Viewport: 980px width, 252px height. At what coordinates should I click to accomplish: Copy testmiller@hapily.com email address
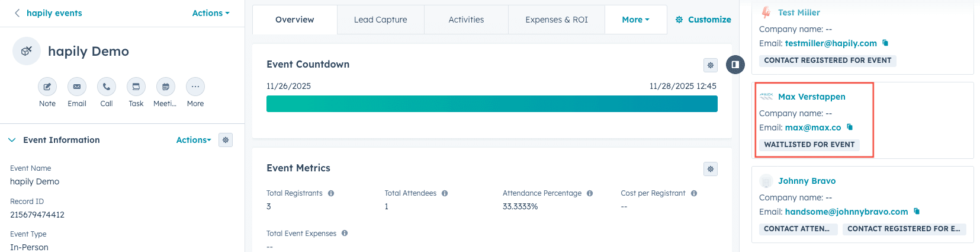[x=885, y=43]
